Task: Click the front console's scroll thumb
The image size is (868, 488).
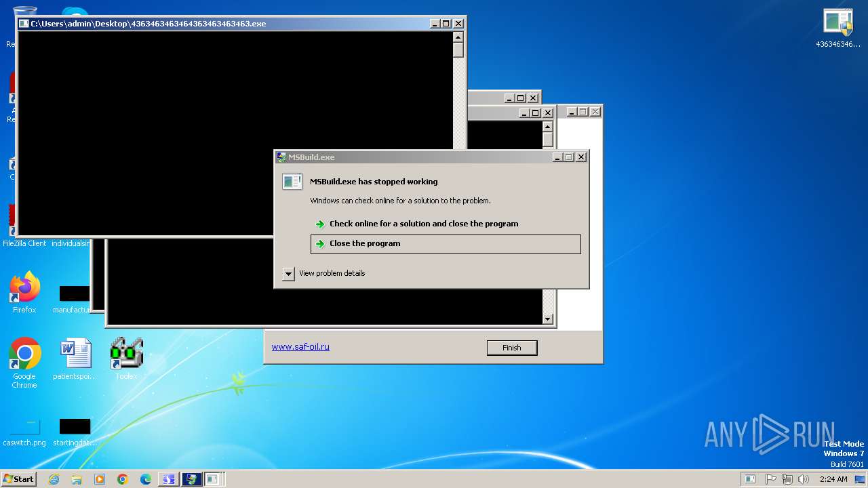Action: coord(458,50)
